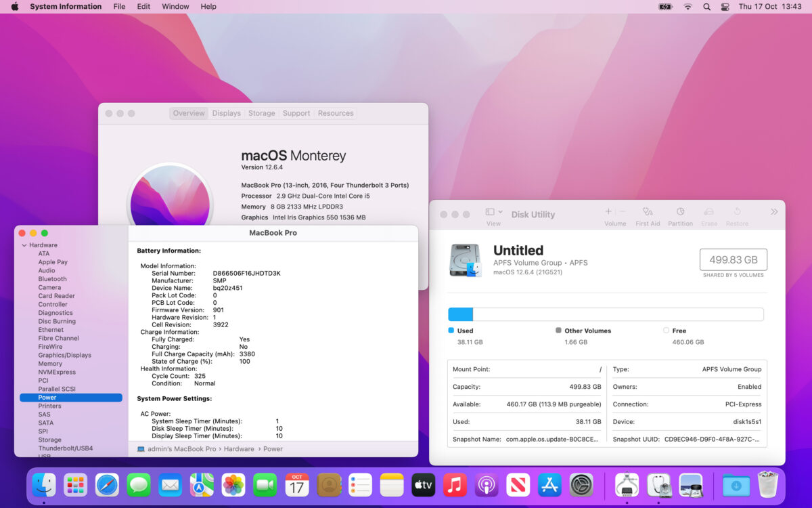Image resolution: width=812 pixels, height=508 pixels.
Task: Select Power in the Hardware sidebar
Action: 71,398
